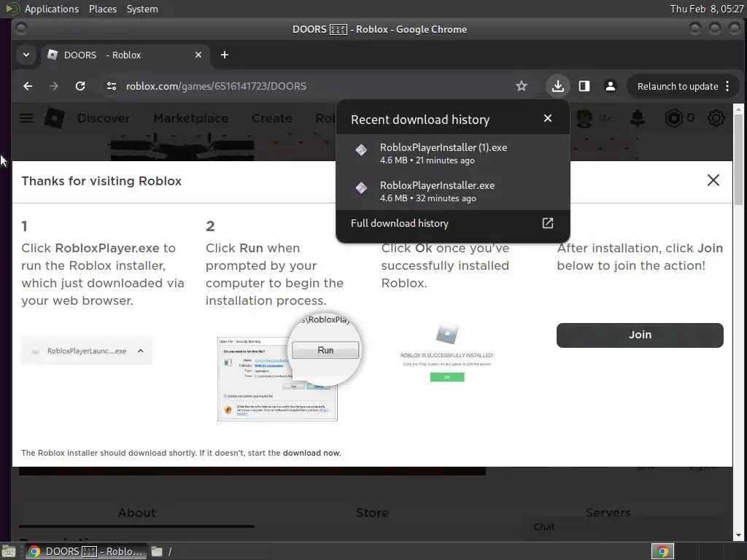Select the DOORS - Roblox tab
This screenshot has width=747, height=560.
coord(125,55)
